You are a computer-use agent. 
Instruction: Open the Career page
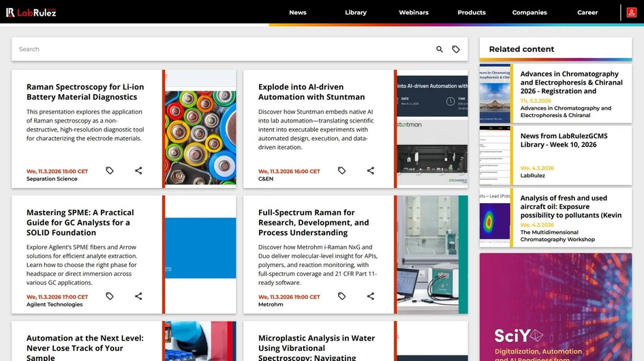pyautogui.click(x=587, y=12)
